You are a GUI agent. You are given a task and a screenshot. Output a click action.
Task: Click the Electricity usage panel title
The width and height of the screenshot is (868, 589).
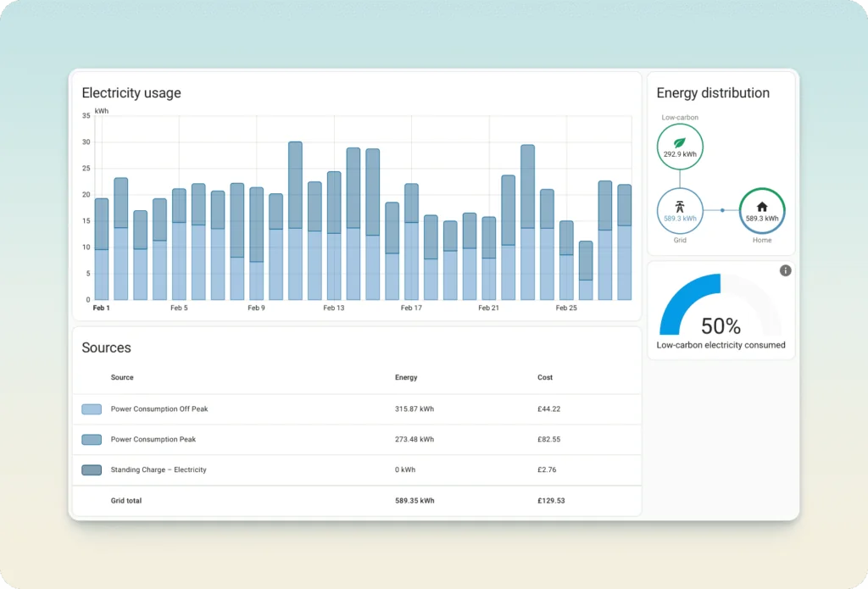[x=131, y=93]
